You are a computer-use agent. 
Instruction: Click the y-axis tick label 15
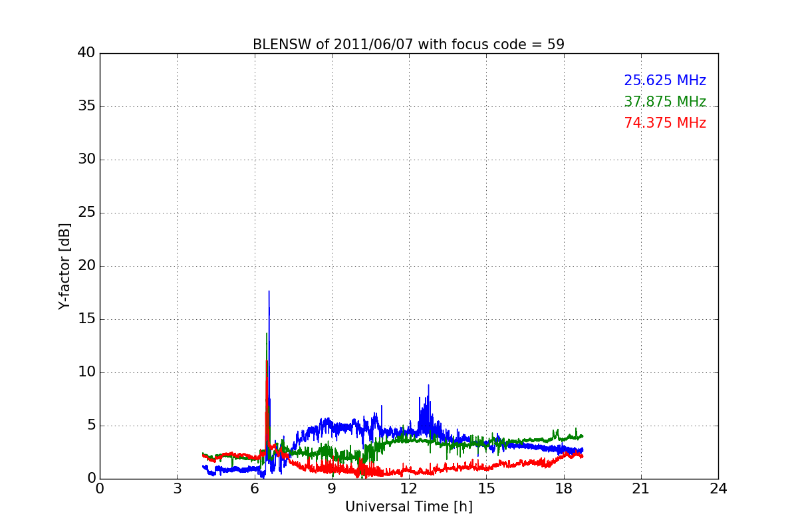click(x=86, y=319)
